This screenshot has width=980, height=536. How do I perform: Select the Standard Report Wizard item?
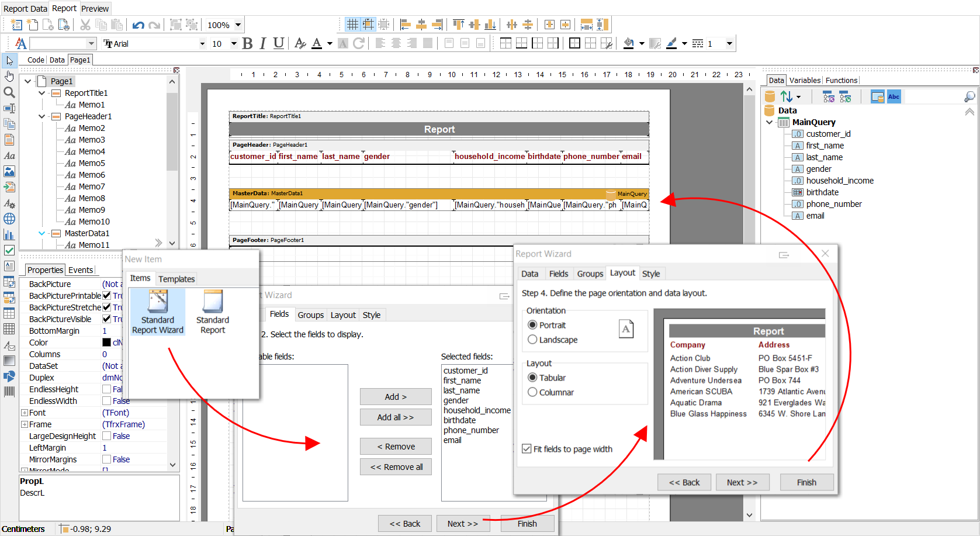coord(158,313)
